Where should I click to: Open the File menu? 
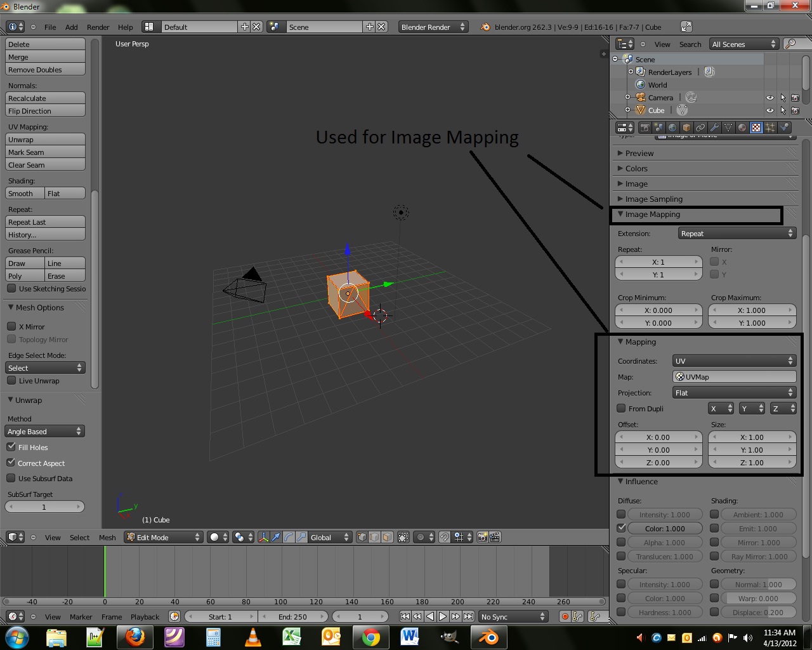(x=50, y=27)
